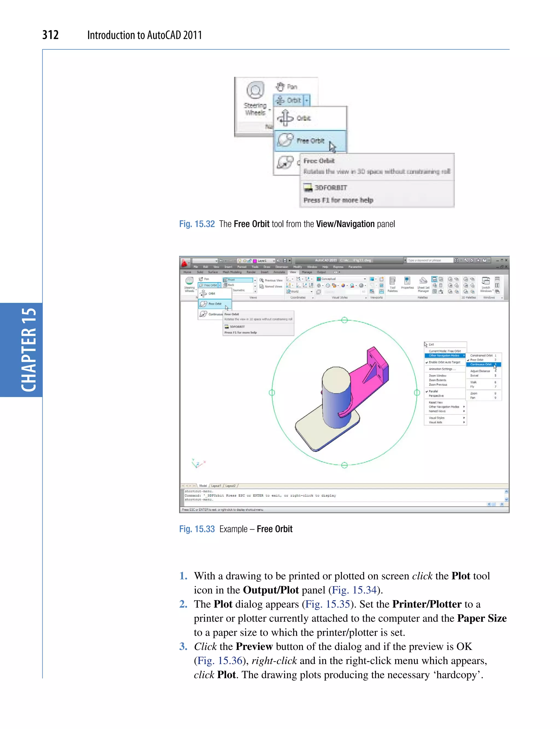Click the question mark help icon in title bar
This screenshot has height=729, width=560.
[x=484, y=260]
